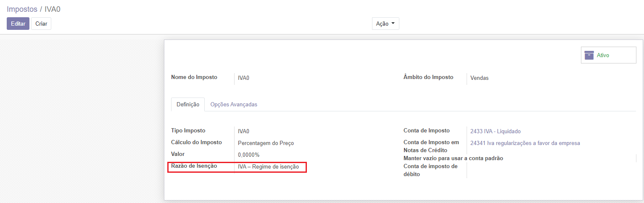
Task: Click the archive box icon beside Ativo
Action: [x=589, y=55]
